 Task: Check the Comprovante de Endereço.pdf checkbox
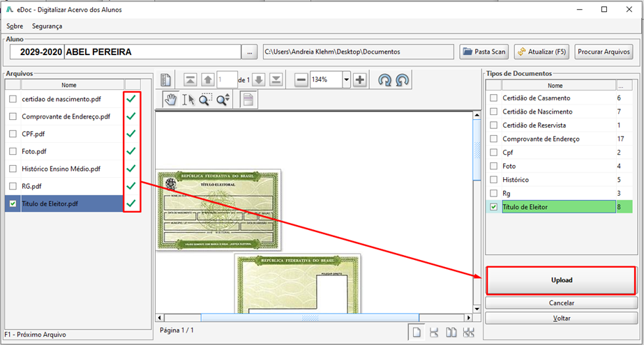(x=13, y=116)
